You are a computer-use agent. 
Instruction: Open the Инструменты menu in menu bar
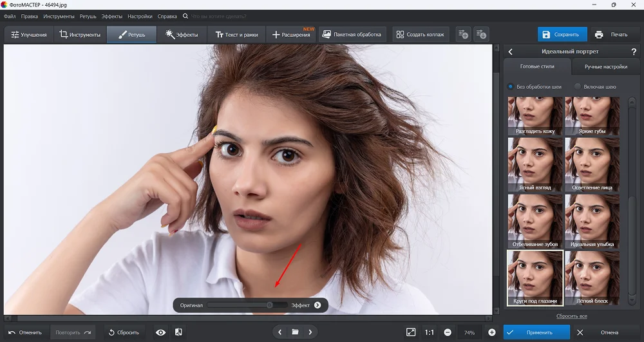pyautogui.click(x=59, y=16)
